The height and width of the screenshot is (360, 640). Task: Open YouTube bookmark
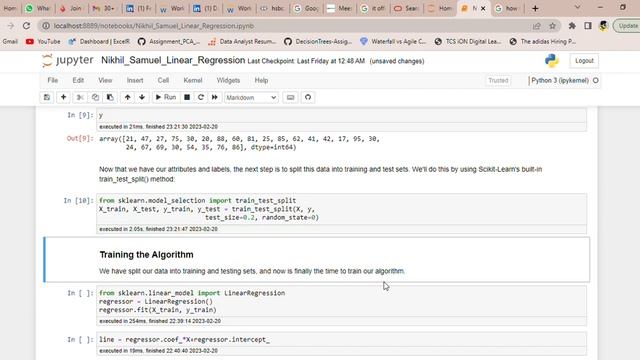pyautogui.click(x=43, y=41)
